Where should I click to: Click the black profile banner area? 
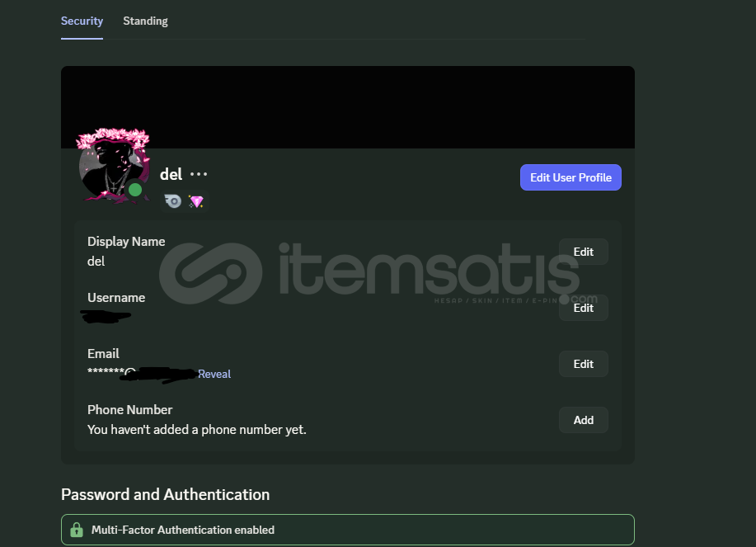coord(348,107)
